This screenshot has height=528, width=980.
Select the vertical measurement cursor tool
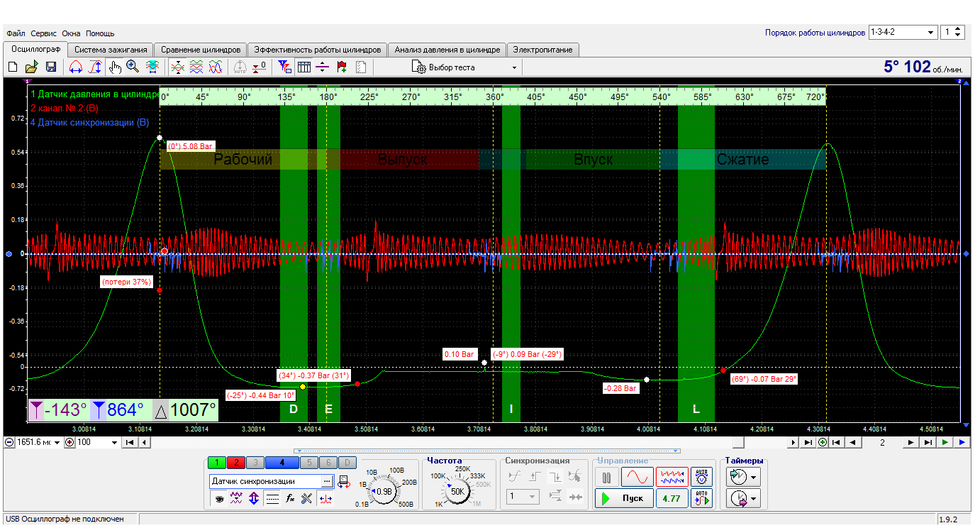(95, 67)
